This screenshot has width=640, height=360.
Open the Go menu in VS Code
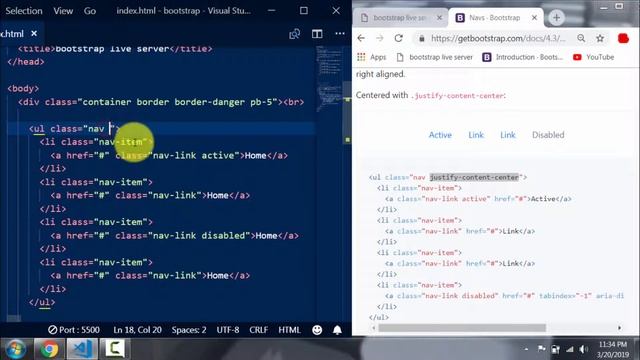[x=90, y=11]
